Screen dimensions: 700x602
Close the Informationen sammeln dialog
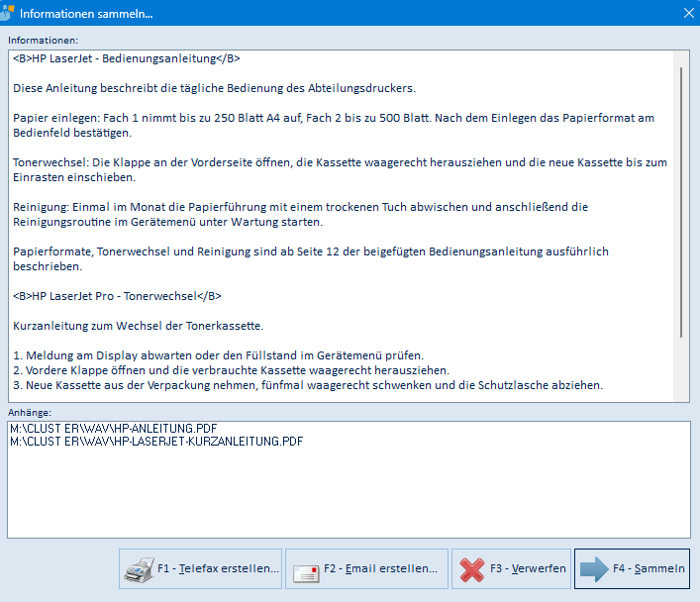pyautogui.click(x=689, y=14)
